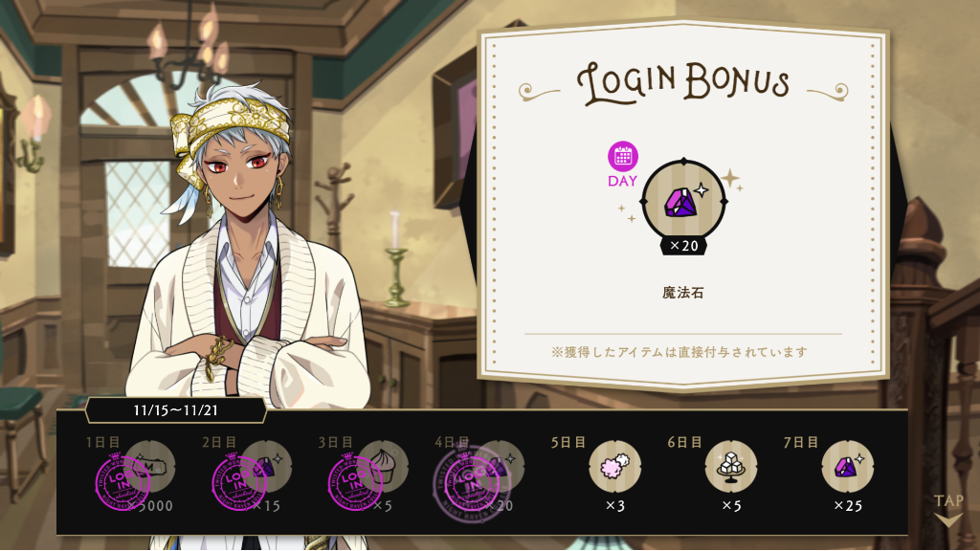Select day 5 pink candy reward
This screenshot has width=980, height=551.
(615, 466)
